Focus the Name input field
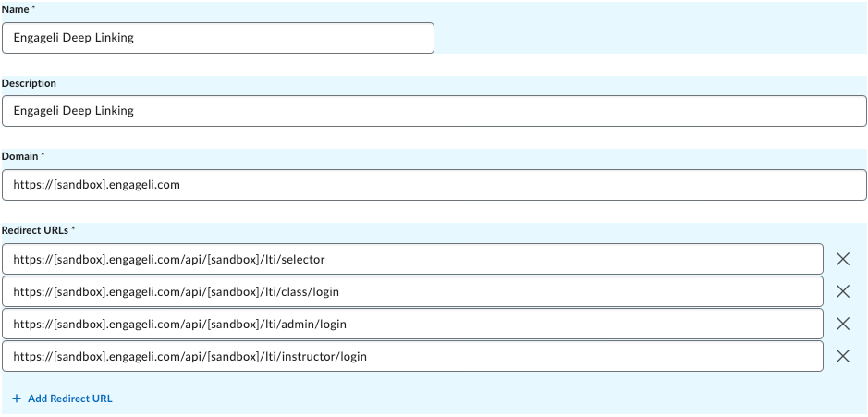The width and height of the screenshot is (868, 417). 218,38
